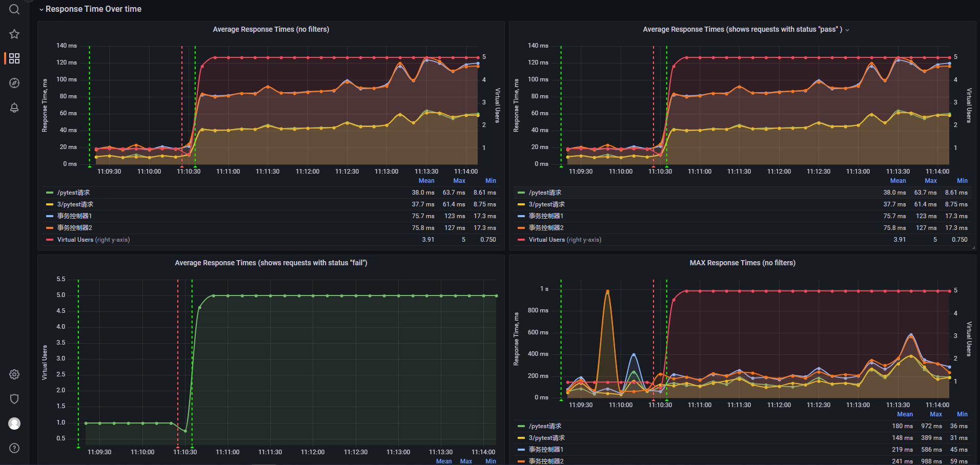The height and width of the screenshot is (465, 980).
Task: Toggle 事务控制器2 series in status "pass" legend
Action: point(546,228)
